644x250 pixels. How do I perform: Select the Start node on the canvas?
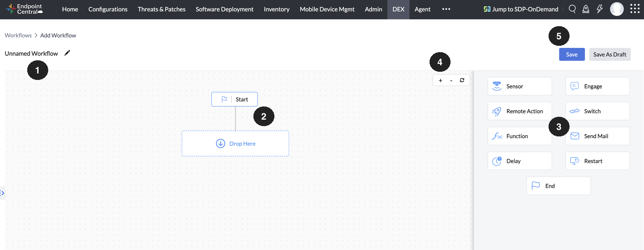(235, 99)
